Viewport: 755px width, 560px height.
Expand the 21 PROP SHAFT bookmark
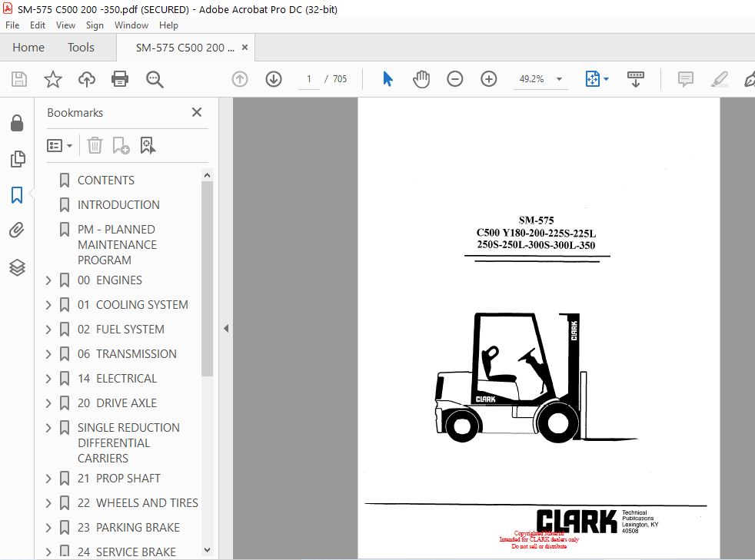point(48,479)
